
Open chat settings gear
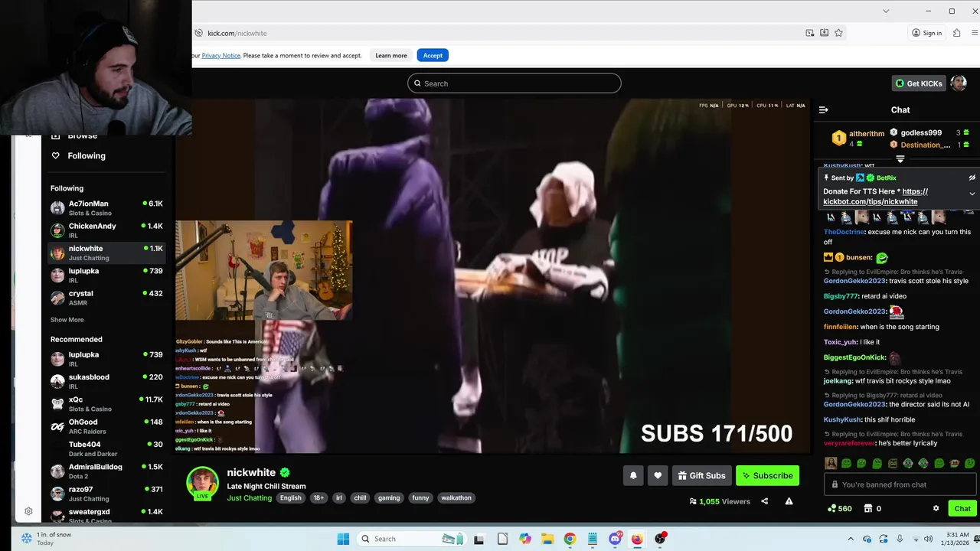[x=936, y=508]
